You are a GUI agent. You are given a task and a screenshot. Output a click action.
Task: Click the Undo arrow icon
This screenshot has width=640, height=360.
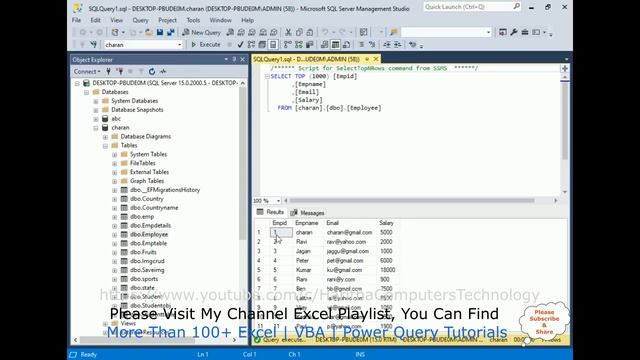325,32
